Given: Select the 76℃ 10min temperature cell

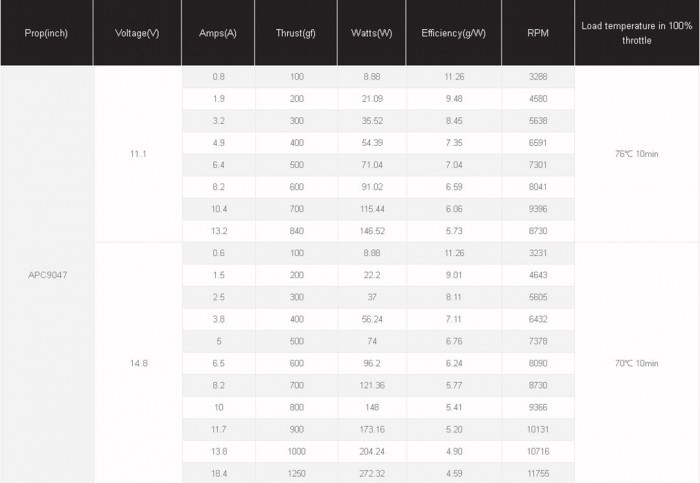Looking at the screenshot, I should [x=637, y=154].
